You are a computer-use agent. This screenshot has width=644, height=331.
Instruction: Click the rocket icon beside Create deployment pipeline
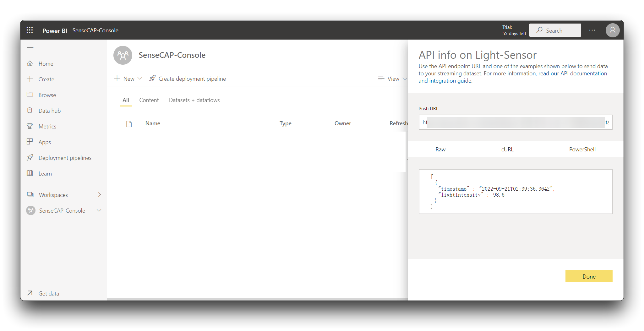click(152, 79)
